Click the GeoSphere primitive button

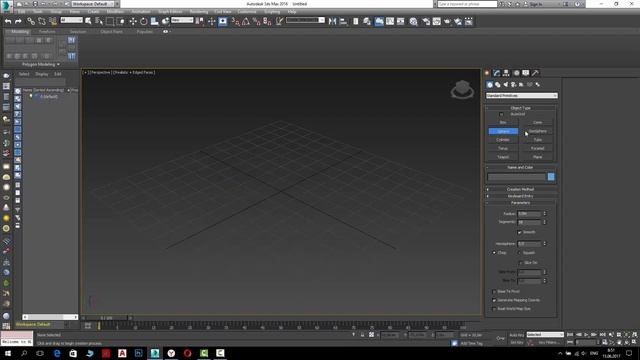[538, 131]
